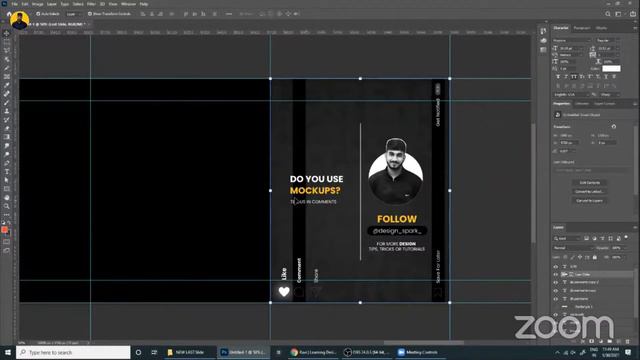Select the Rectangular Marquee tool
This screenshot has height=360, width=640.
[7, 42]
